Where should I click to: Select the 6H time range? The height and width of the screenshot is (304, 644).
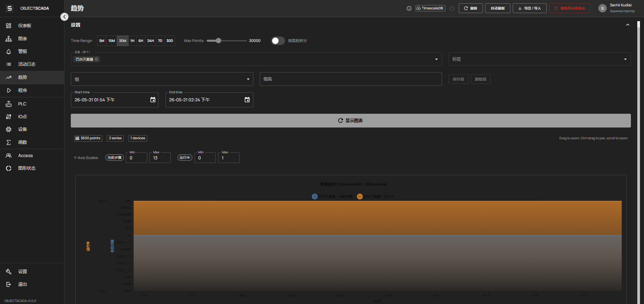point(141,41)
